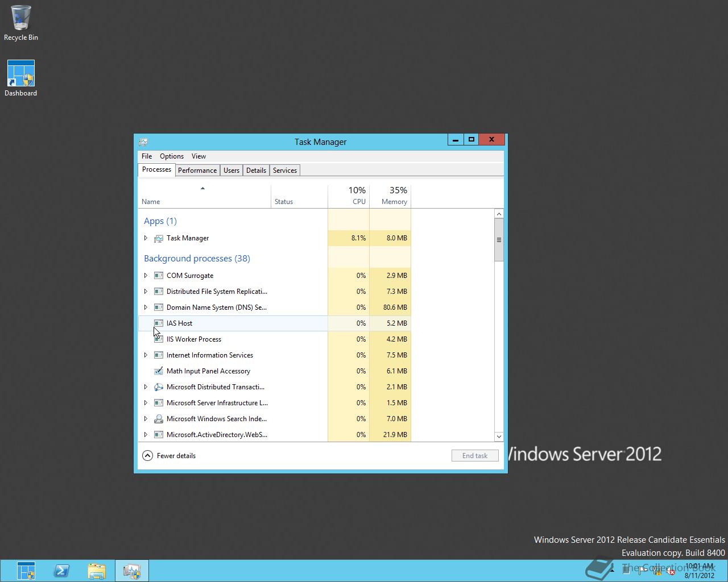The width and height of the screenshot is (728, 582).
Task: Switch to the Details tab
Action: (x=256, y=171)
